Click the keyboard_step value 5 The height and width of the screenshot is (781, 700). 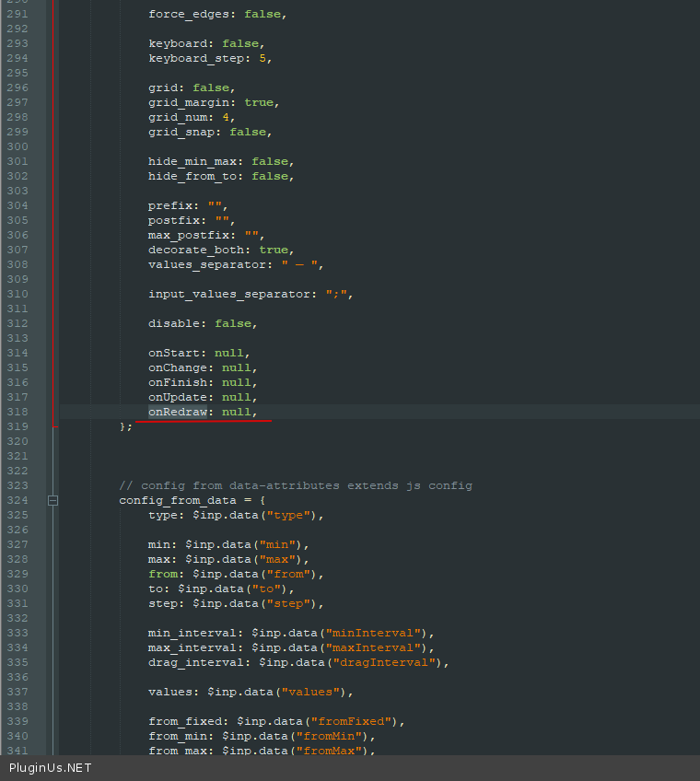point(262,58)
